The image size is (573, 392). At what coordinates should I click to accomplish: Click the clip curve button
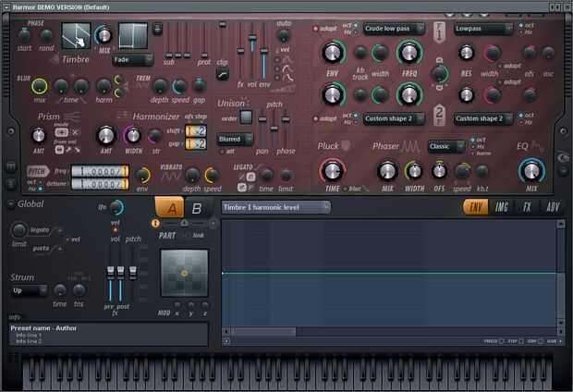(x=222, y=74)
